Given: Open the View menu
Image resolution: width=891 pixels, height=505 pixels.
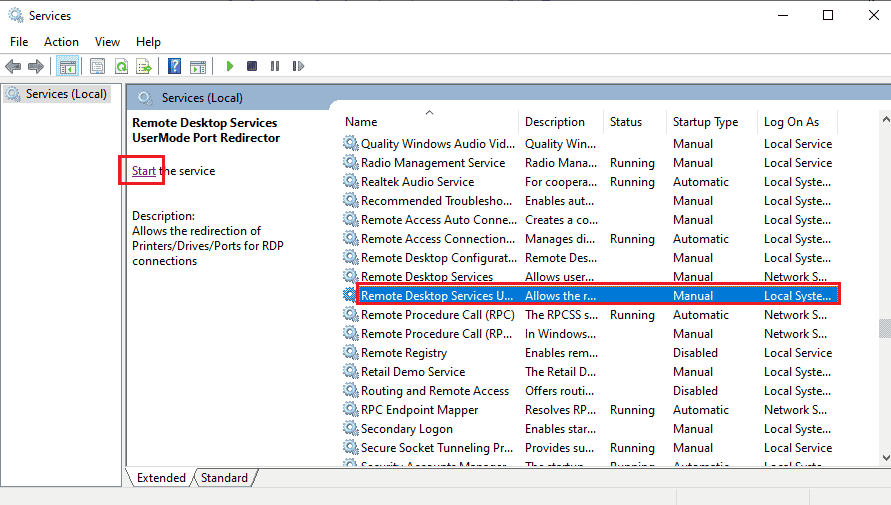Looking at the screenshot, I should pos(107,42).
